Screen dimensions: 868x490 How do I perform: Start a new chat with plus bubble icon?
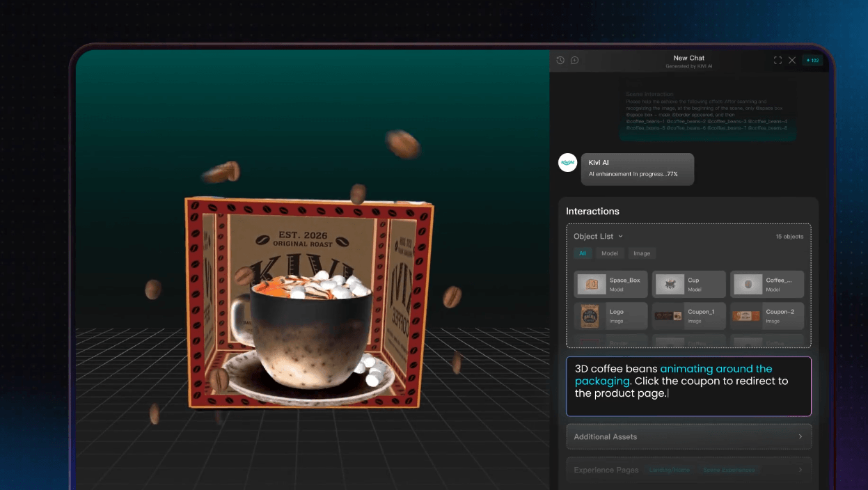click(575, 61)
